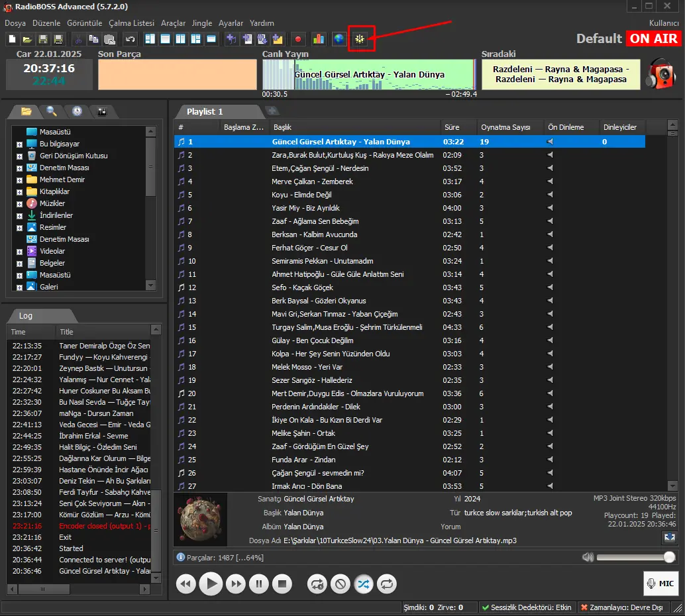Expand Kitaplıklar tree node
685x616 pixels.
[19, 192]
